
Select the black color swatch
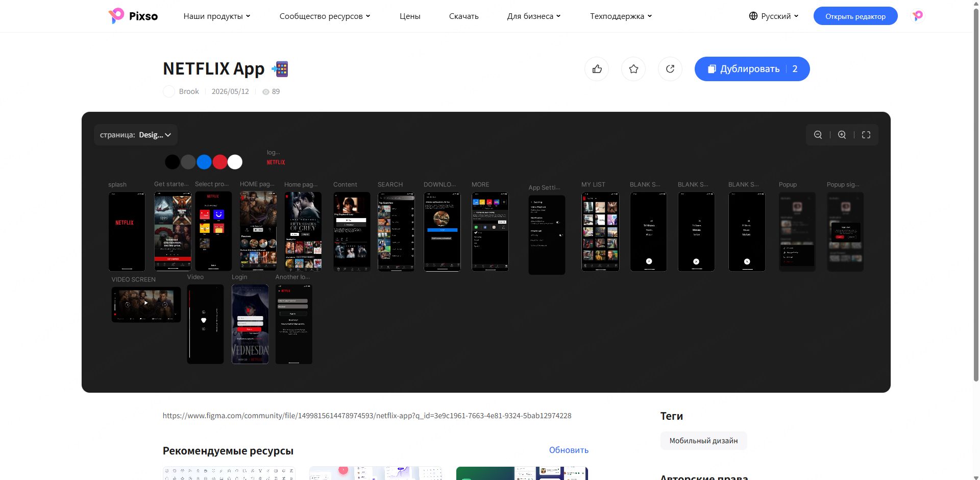173,162
